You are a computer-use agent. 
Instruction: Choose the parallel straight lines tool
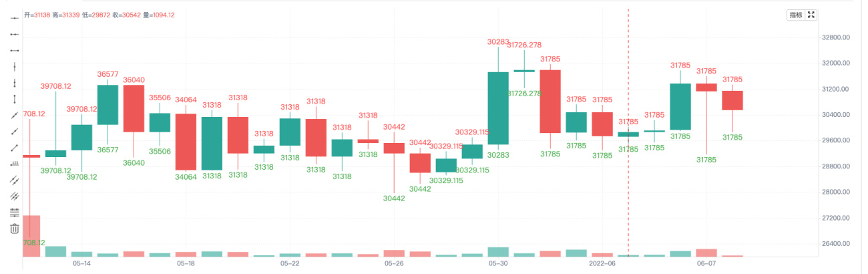(x=15, y=196)
